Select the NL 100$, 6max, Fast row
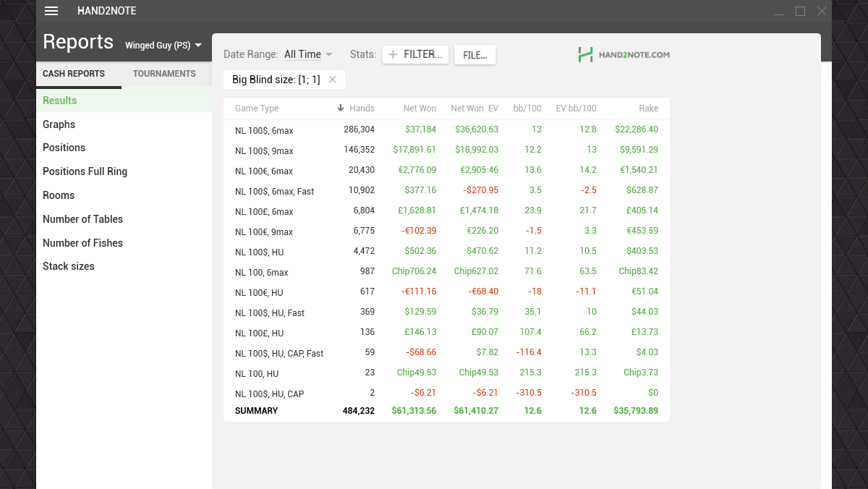Image resolution: width=868 pixels, height=489 pixels. pos(446,191)
